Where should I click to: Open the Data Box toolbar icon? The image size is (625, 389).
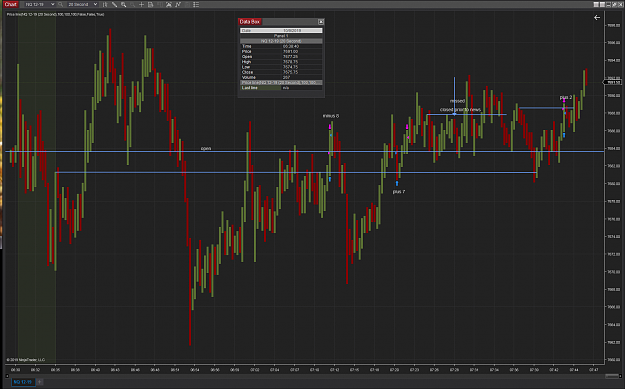point(151,4)
